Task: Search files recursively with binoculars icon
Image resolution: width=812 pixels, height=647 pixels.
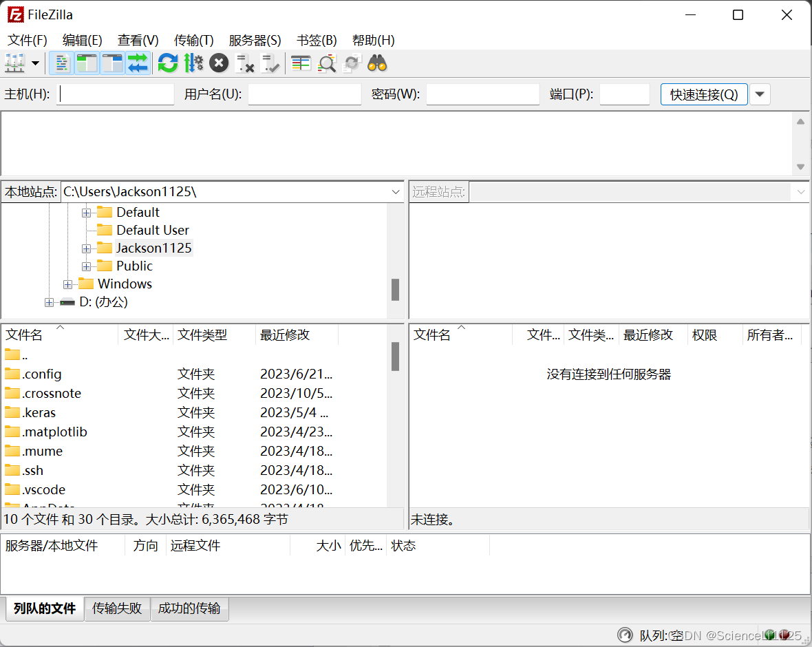Action: (x=377, y=64)
